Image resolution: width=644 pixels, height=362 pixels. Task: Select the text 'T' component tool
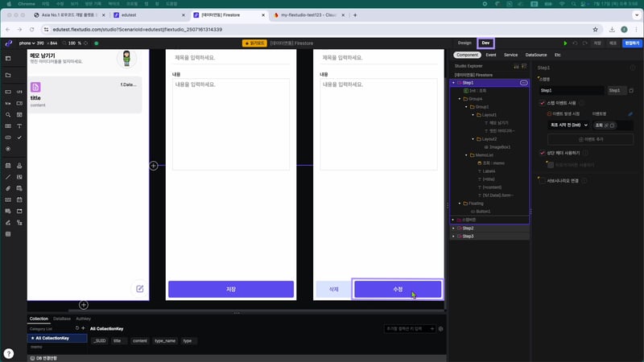point(19,126)
